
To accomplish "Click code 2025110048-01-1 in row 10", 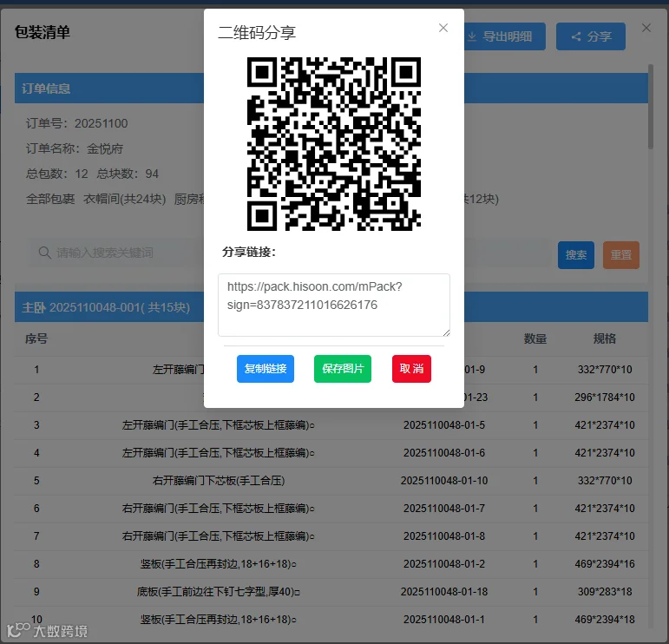I will coord(444,619).
